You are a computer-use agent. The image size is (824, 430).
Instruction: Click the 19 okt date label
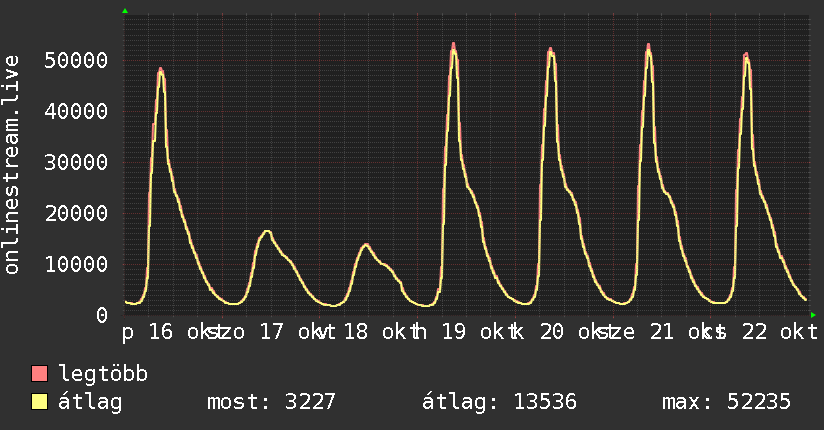473,332
